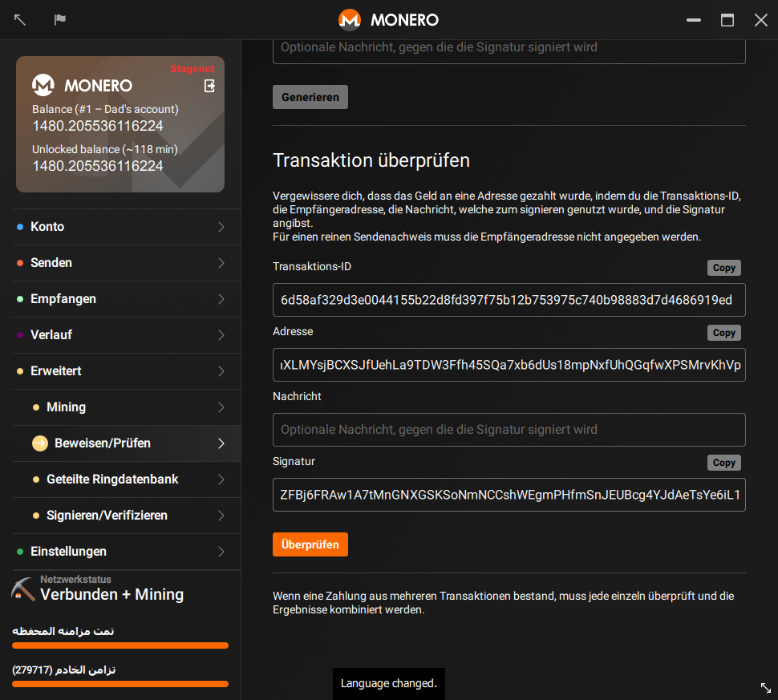
Task: Click the Verbunden + Mining status text
Action: pyautogui.click(x=112, y=594)
